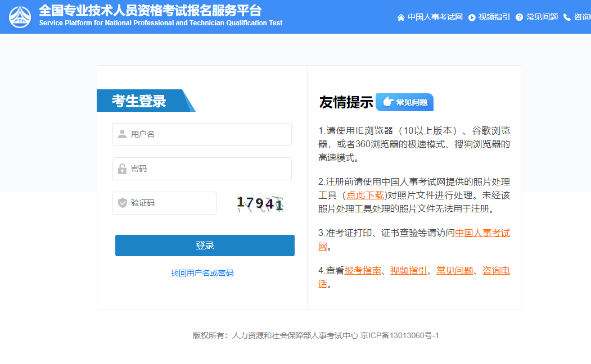The height and width of the screenshot is (364, 591).
Task: Click tip 1 text about IE浏览器
Action: click(x=414, y=144)
